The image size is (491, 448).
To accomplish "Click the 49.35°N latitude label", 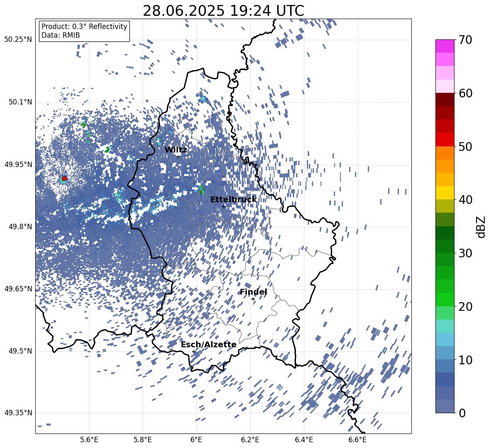I will pos(18,413).
